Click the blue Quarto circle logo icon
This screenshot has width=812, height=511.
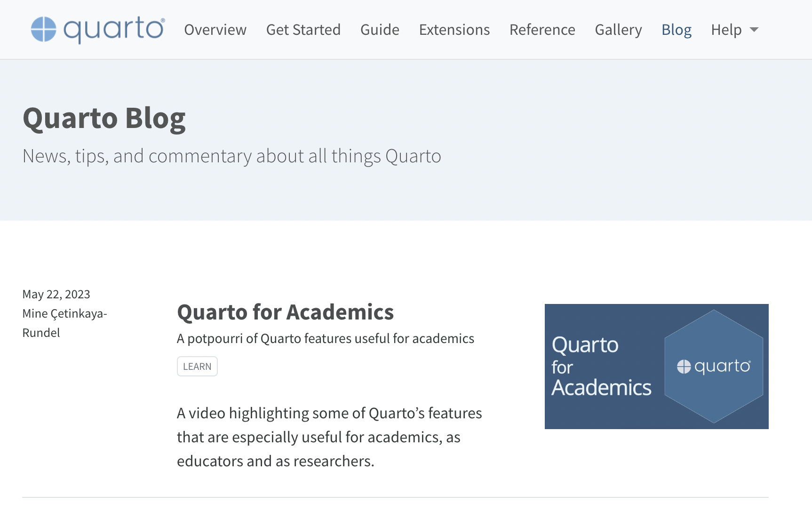pos(43,29)
